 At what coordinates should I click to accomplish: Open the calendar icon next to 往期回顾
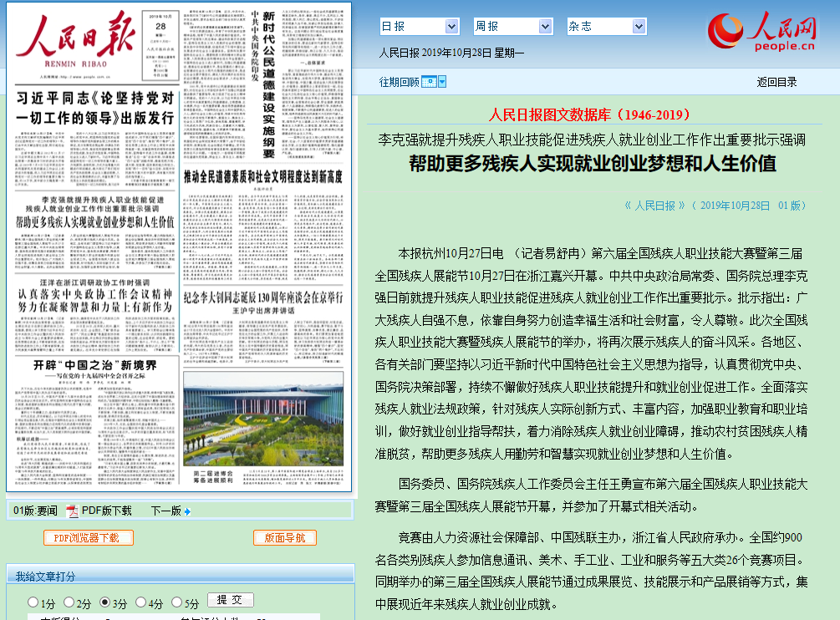click(429, 82)
